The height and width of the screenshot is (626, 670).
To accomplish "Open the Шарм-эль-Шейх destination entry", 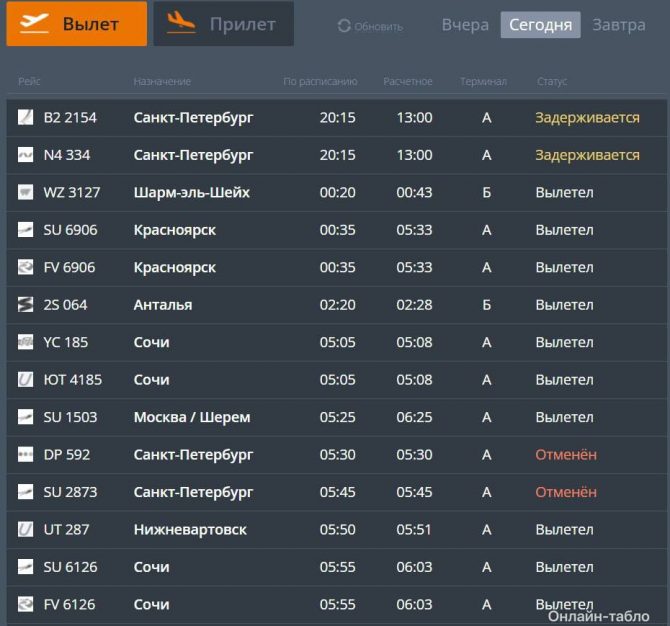I will 192,192.
